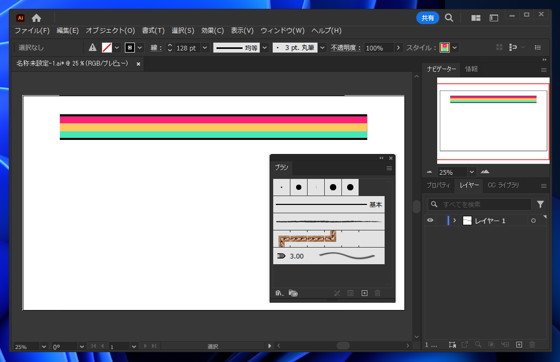Image resolution: width=560 pixels, height=362 pixels.
Task: Click 線 stroke label link
Action: click(156, 47)
